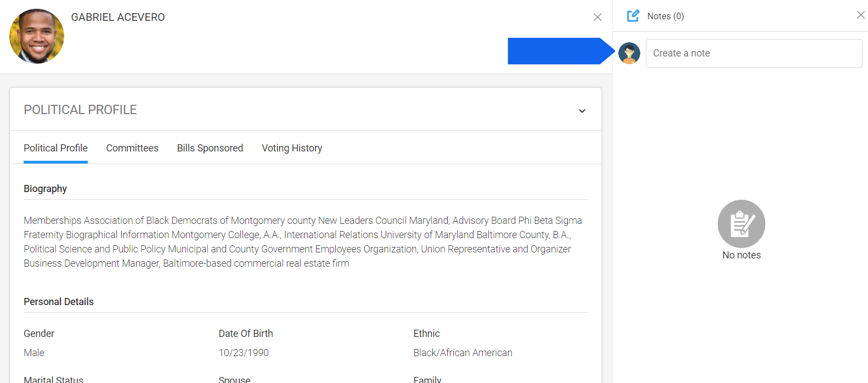Click the Notes edit pencil icon

633,16
